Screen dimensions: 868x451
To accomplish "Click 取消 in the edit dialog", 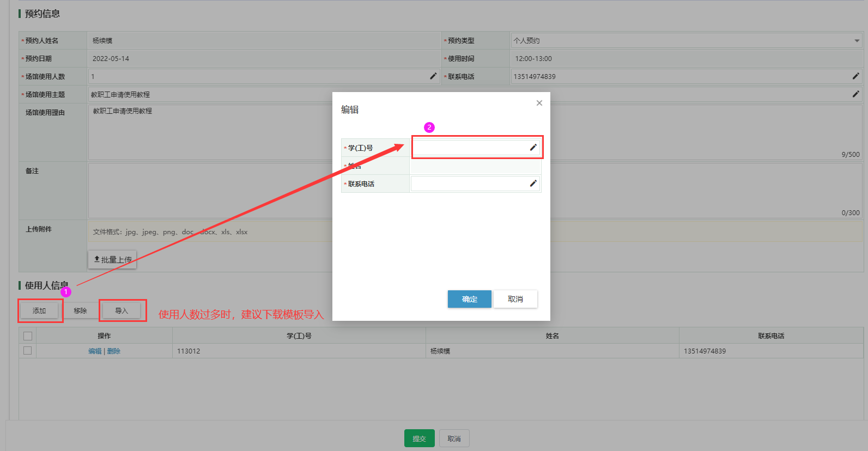I will (515, 299).
